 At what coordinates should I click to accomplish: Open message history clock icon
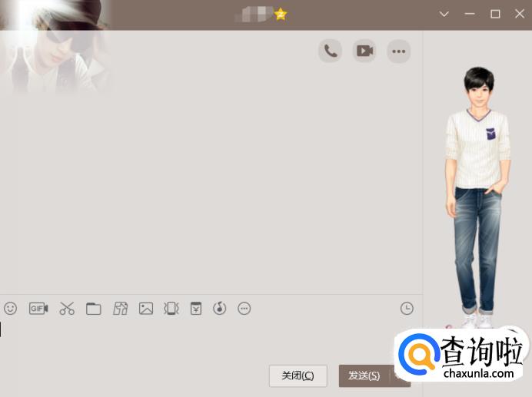407,309
